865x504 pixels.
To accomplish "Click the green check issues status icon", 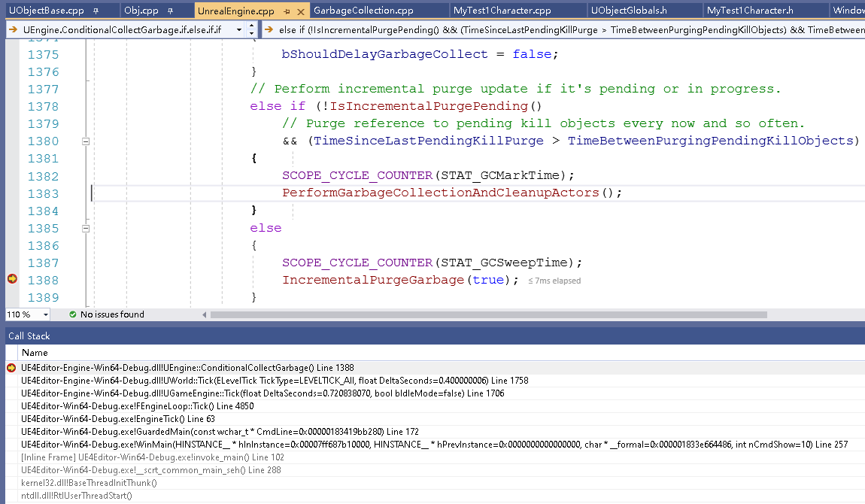I will (x=73, y=314).
